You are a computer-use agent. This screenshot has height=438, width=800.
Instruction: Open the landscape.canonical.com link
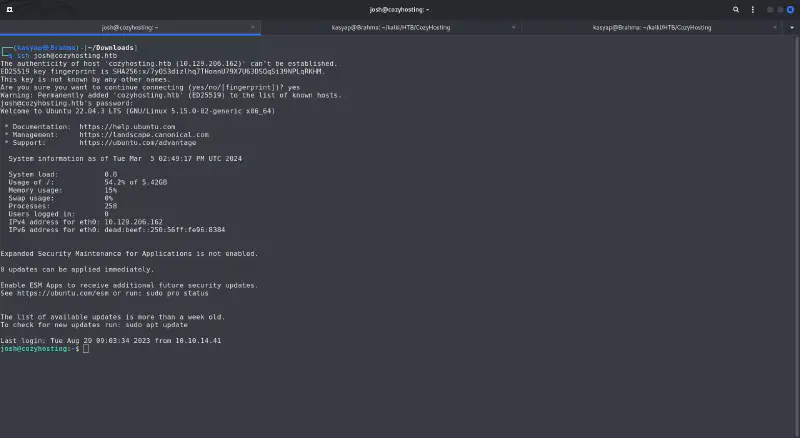tap(144, 134)
